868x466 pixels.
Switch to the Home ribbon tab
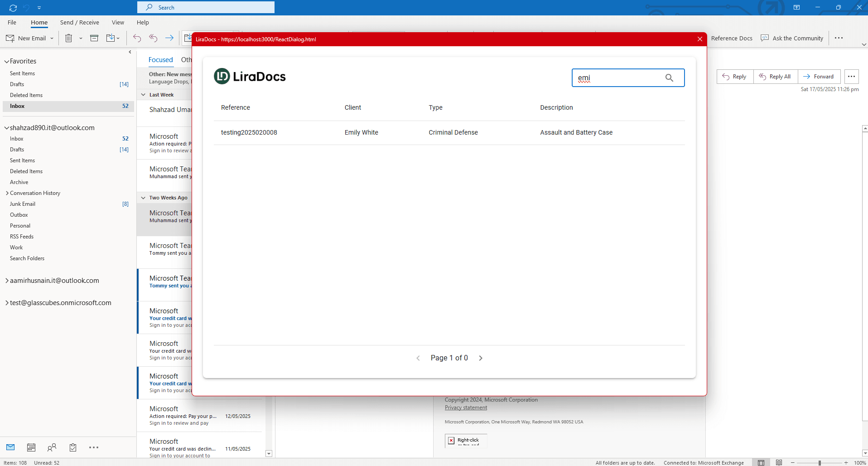click(39, 22)
